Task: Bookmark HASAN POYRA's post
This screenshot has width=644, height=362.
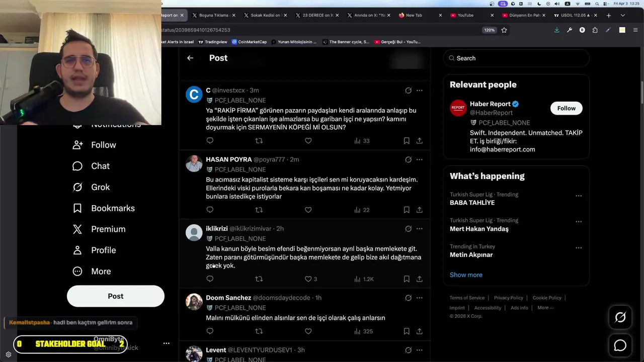Action: pos(407,210)
